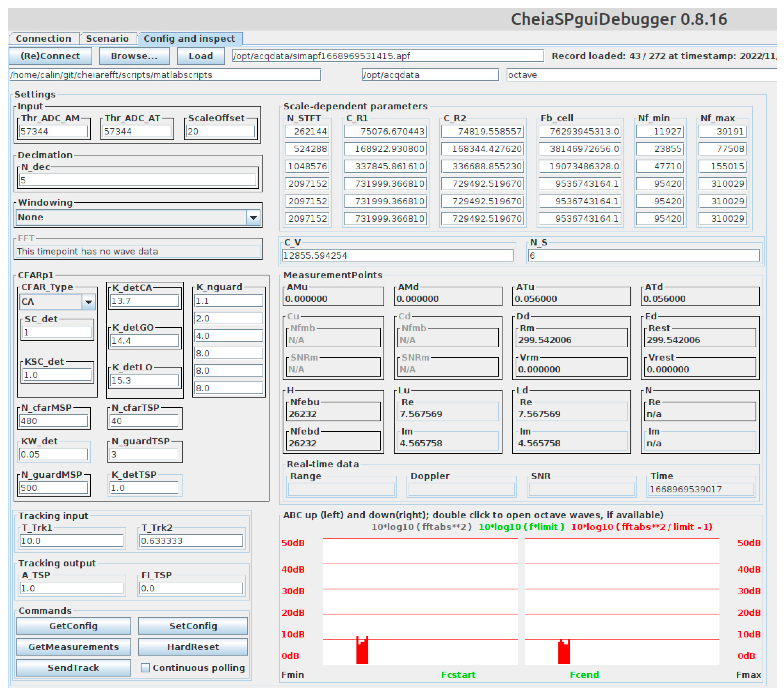
Task: Click the HardReset button
Action: point(193,647)
